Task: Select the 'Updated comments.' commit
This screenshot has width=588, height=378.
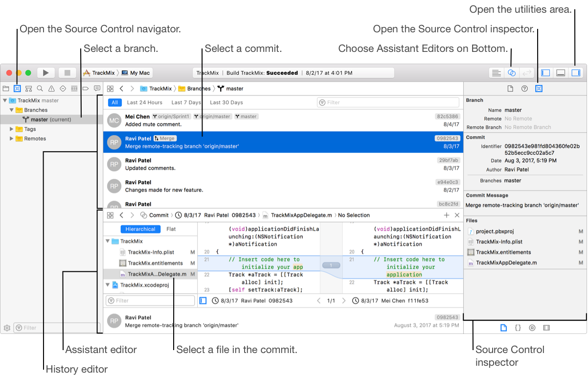Action: click(283, 164)
